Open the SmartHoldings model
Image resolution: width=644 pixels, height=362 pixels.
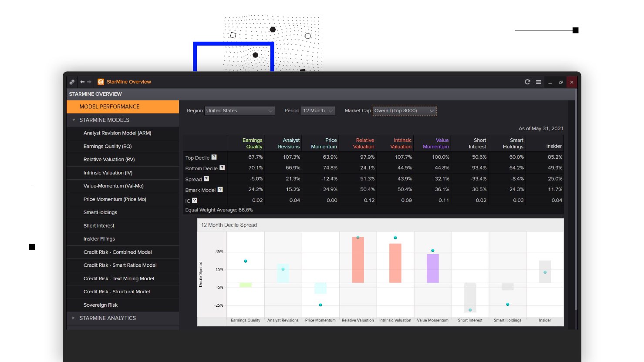pos(123,212)
